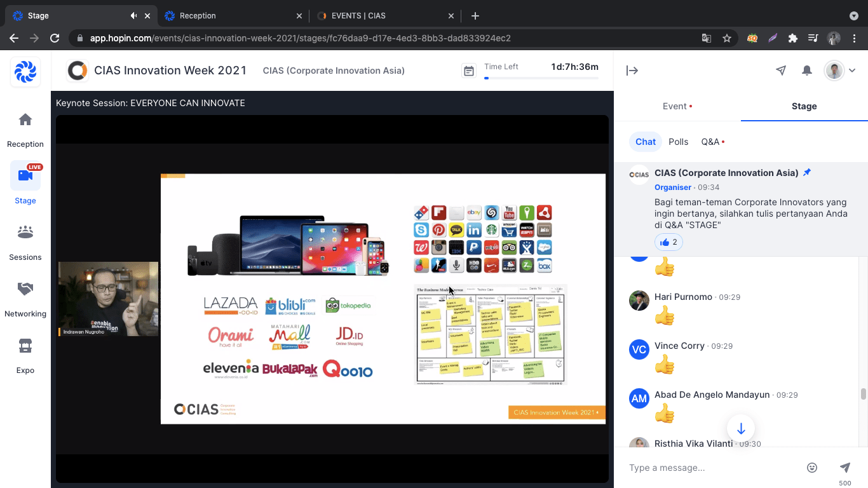Viewport: 868px width, 488px height.
Task: Click the AM avatar beside Abad De Angelo
Action: point(639,398)
